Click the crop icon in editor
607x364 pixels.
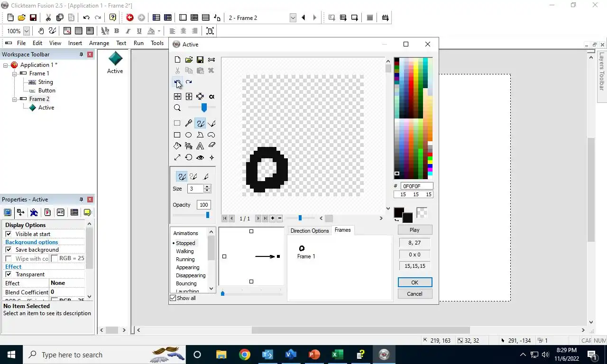click(200, 96)
